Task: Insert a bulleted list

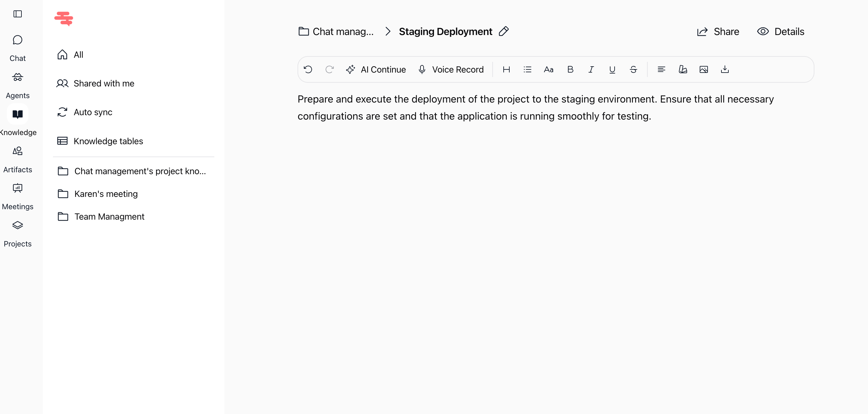Action: click(527, 69)
